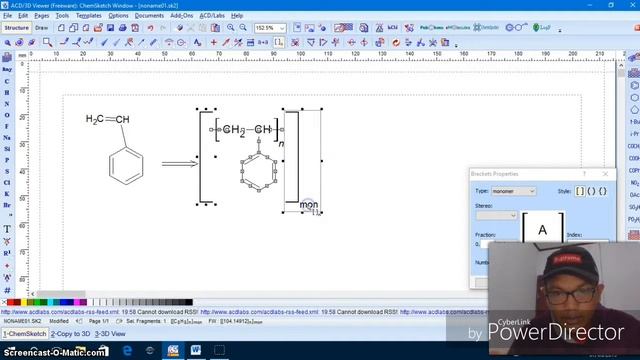Click the New page icon
The width and height of the screenshot is (640, 360).
[x=61, y=28]
